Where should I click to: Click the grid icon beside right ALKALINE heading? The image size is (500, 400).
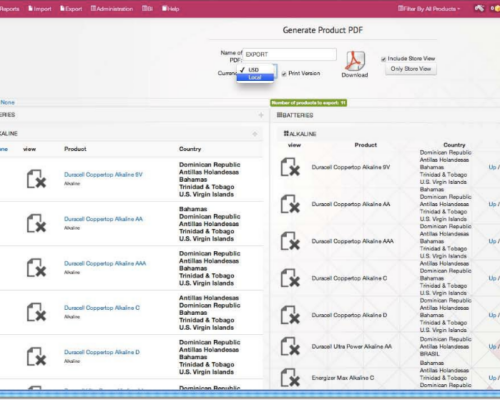click(286, 133)
